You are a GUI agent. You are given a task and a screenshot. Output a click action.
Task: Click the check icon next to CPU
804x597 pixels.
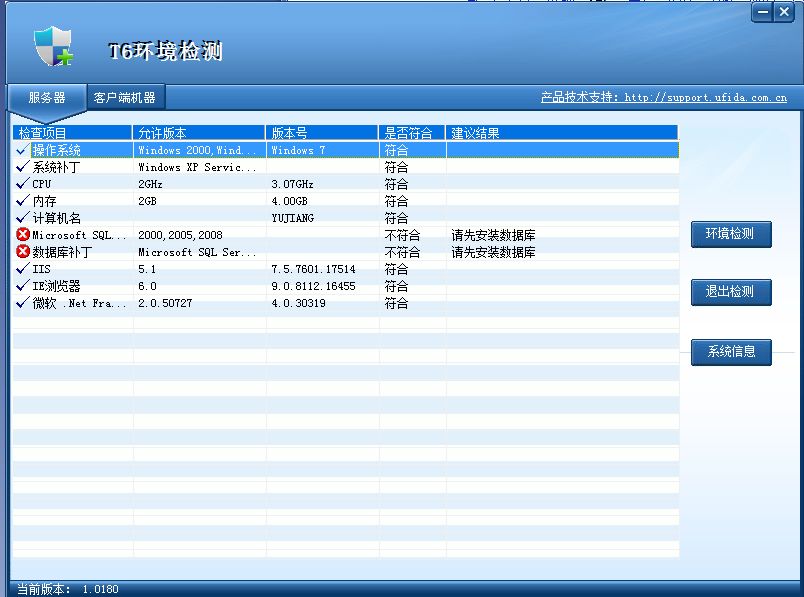click(22, 184)
